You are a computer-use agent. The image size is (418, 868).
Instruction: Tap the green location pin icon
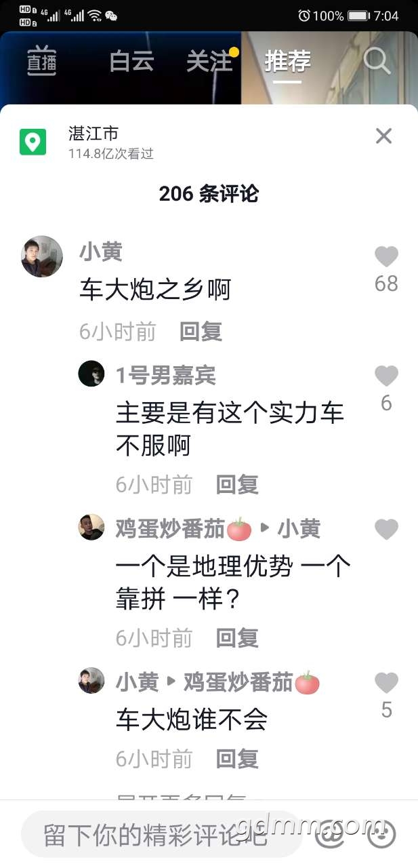pos(33,142)
